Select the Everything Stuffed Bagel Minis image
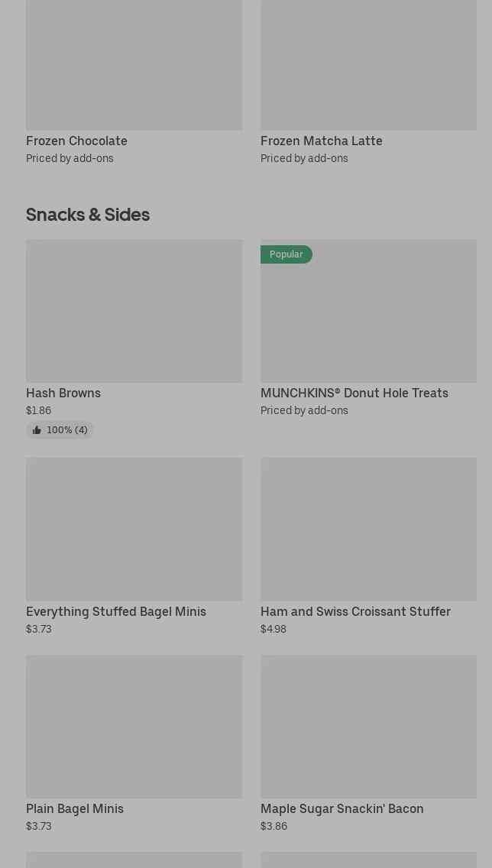Image resolution: width=492 pixels, height=868 pixels. coord(134,529)
